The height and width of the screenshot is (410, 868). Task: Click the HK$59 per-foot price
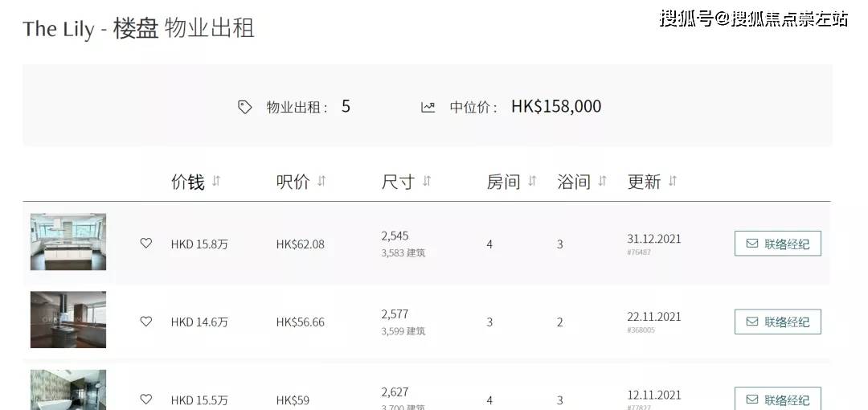[x=293, y=400]
